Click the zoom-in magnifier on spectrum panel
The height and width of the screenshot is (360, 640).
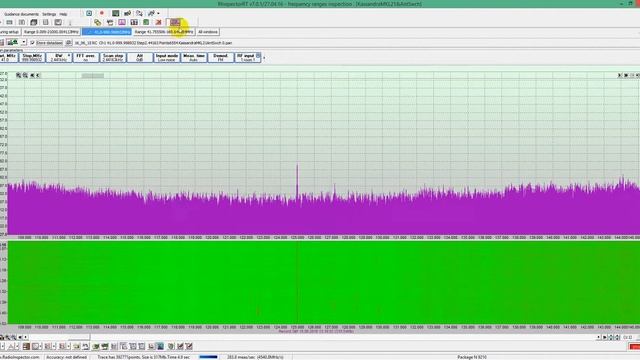pos(18,76)
